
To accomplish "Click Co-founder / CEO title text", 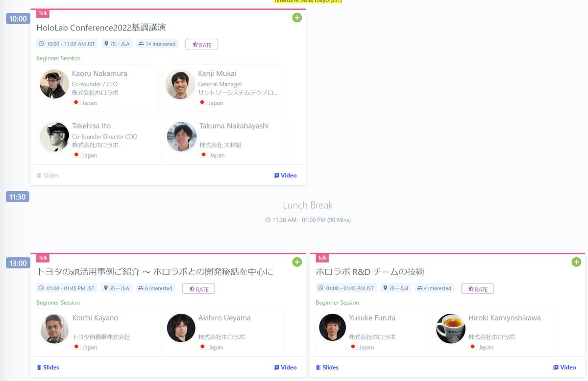I will [95, 84].
